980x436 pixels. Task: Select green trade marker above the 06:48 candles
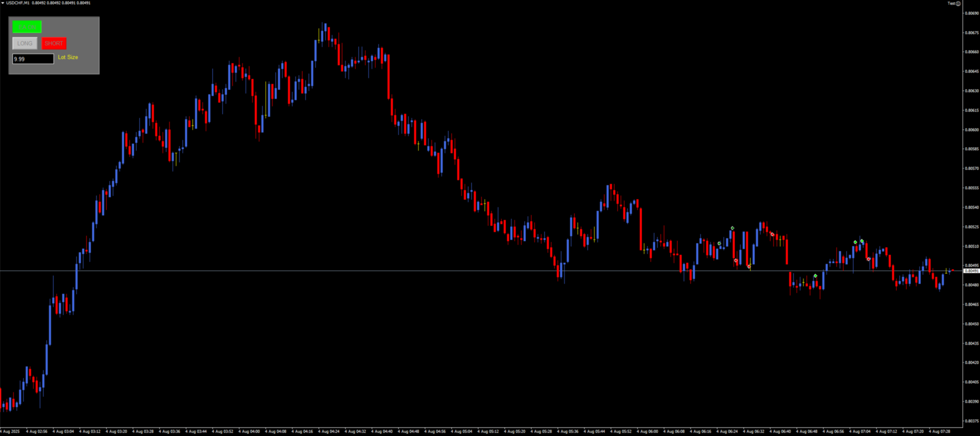[x=815, y=276]
